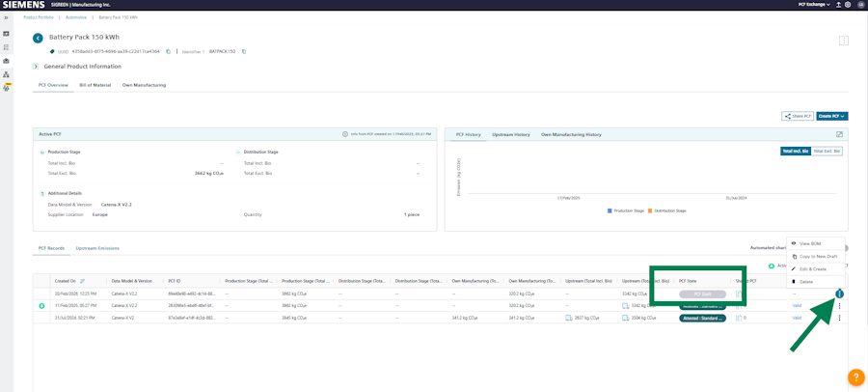Click the first icon in left sidebar
868x392 pixels.
tap(7, 34)
